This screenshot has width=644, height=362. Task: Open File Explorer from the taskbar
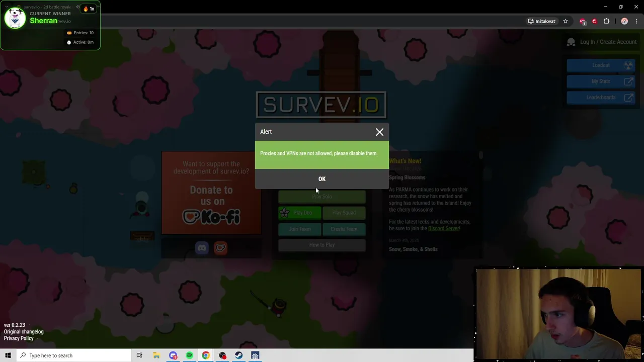[x=156, y=355]
